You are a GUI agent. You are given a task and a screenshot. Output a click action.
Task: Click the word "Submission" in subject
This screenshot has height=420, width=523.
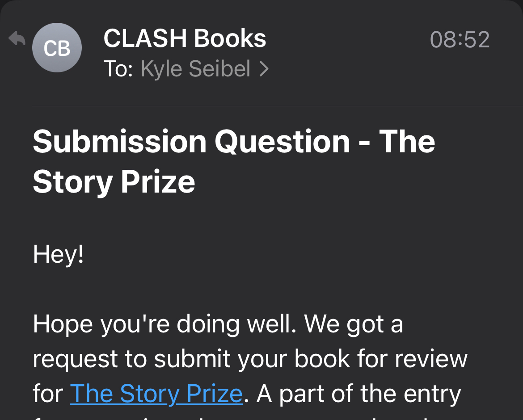click(118, 141)
